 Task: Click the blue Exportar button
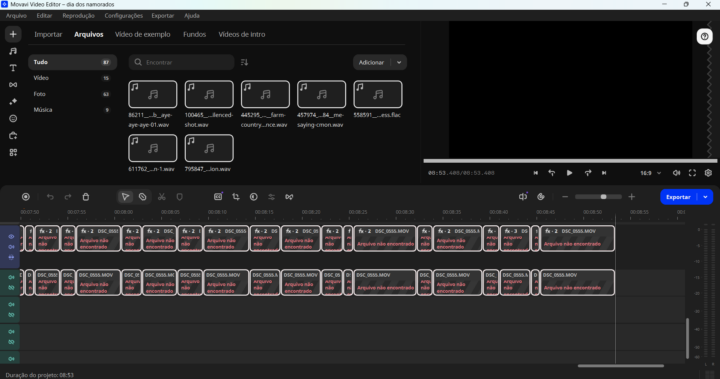coord(679,197)
